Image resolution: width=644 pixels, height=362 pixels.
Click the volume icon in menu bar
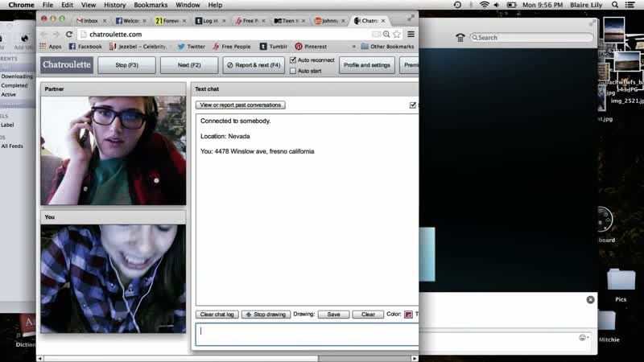coord(497,5)
